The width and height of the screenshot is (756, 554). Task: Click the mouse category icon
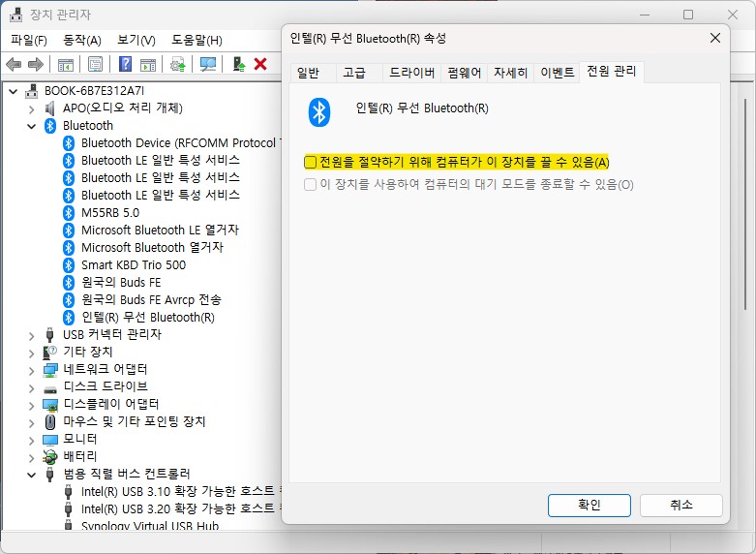point(50,421)
